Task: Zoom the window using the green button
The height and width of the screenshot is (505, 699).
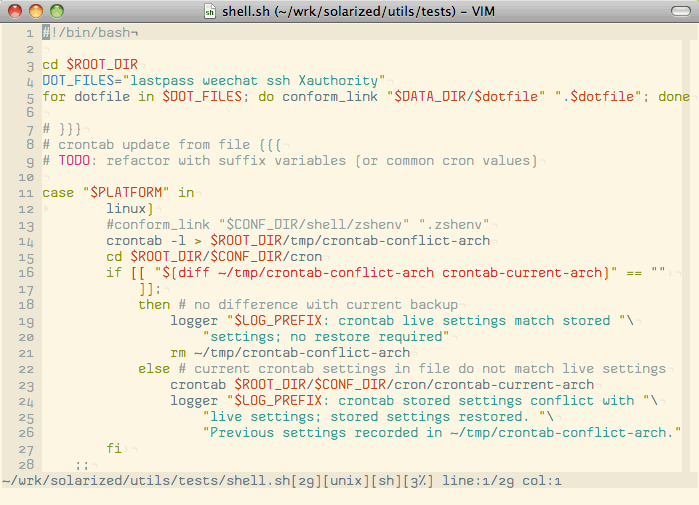Action: pyautogui.click(x=57, y=11)
